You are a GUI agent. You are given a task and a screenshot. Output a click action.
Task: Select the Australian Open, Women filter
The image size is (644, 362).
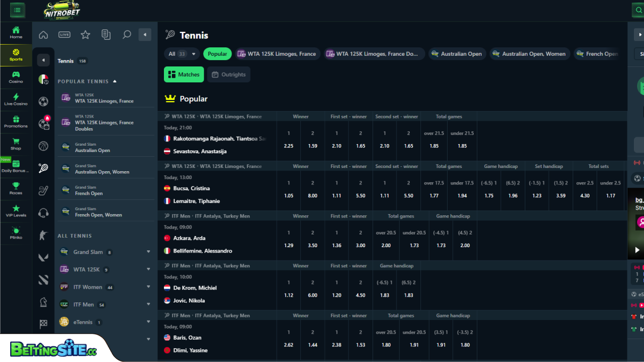click(529, 54)
